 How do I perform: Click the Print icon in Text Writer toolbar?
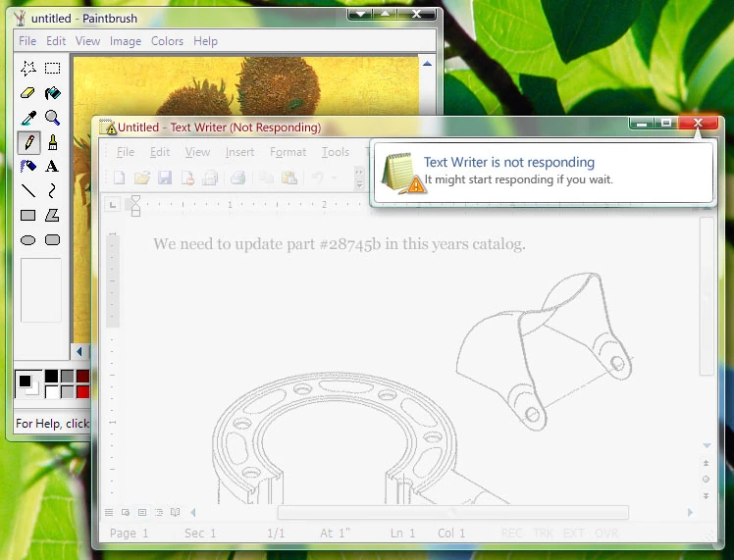237,178
